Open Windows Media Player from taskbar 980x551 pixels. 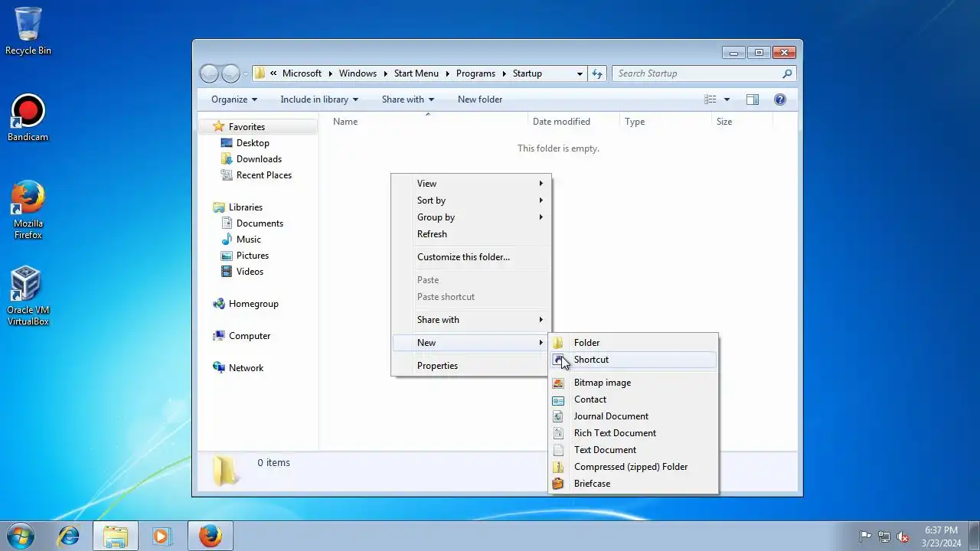pos(162,536)
